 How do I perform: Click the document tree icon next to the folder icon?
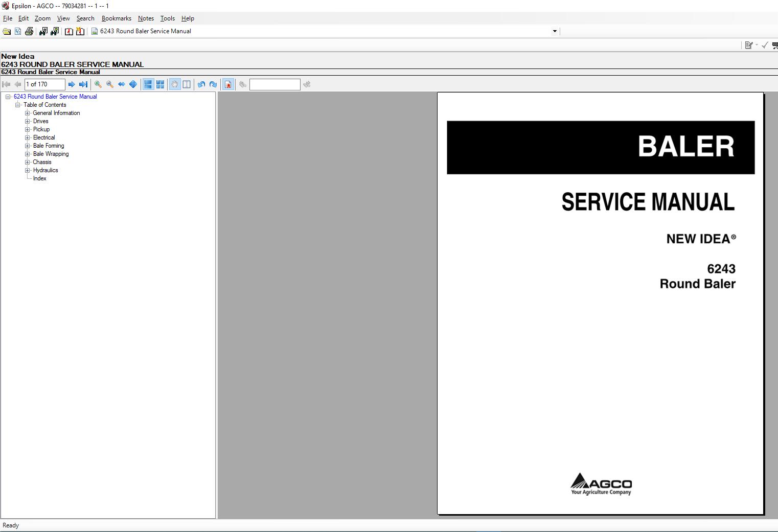tap(18, 31)
